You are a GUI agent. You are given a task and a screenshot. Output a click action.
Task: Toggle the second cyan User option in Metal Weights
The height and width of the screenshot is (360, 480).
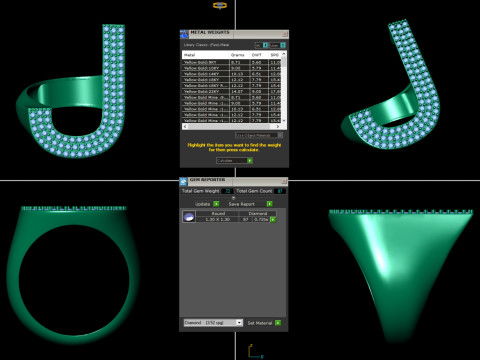click(283, 45)
